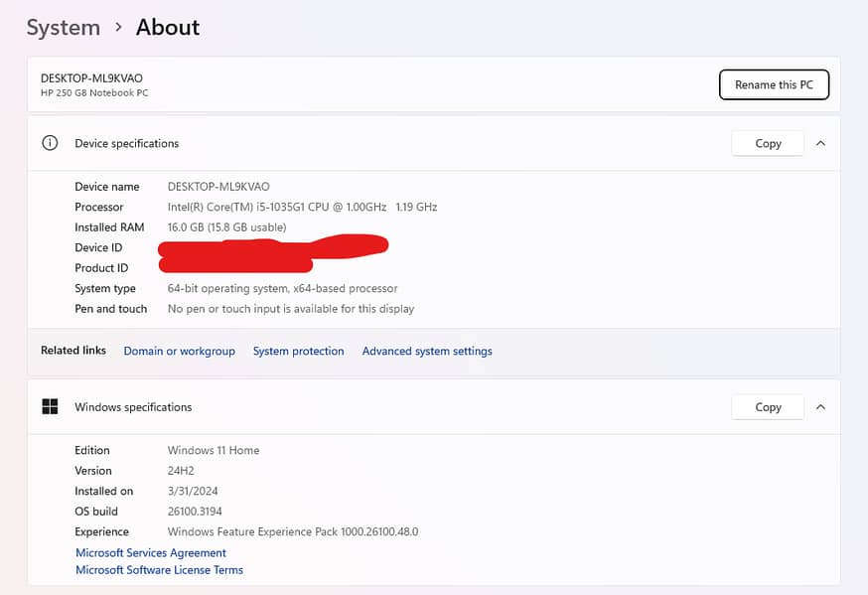Click the Windows logo icon beside Windows specifications
The height and width of the screenshot is (595, 868).
(50, 407)
